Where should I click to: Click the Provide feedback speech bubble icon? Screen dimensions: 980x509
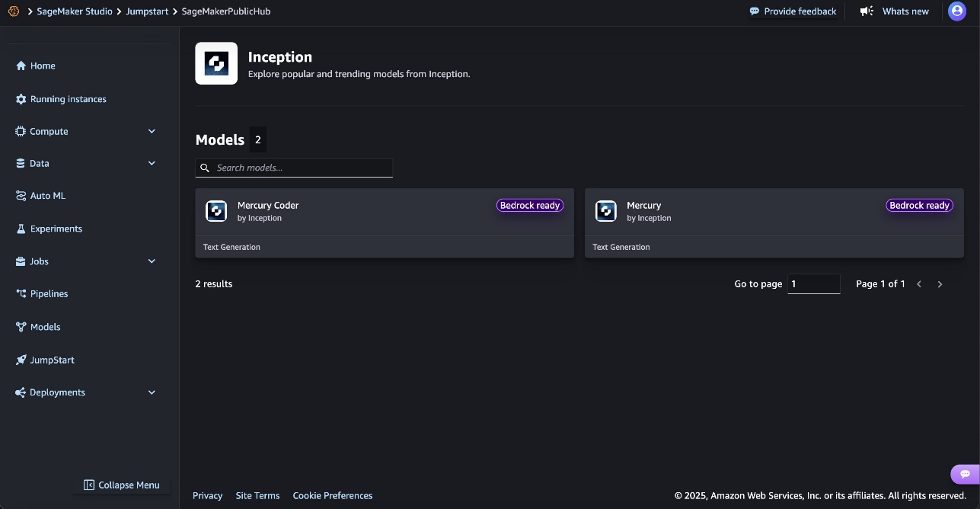coord(755,11)
